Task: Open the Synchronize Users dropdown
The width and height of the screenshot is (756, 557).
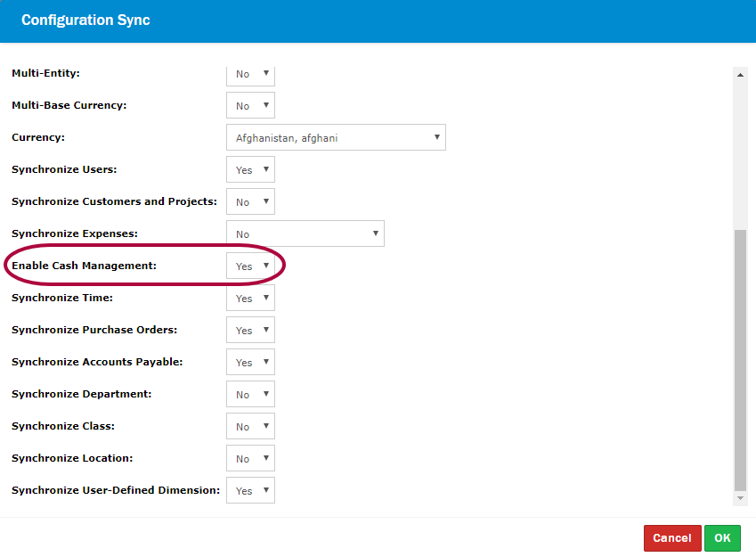Action: tap(250, 170)
